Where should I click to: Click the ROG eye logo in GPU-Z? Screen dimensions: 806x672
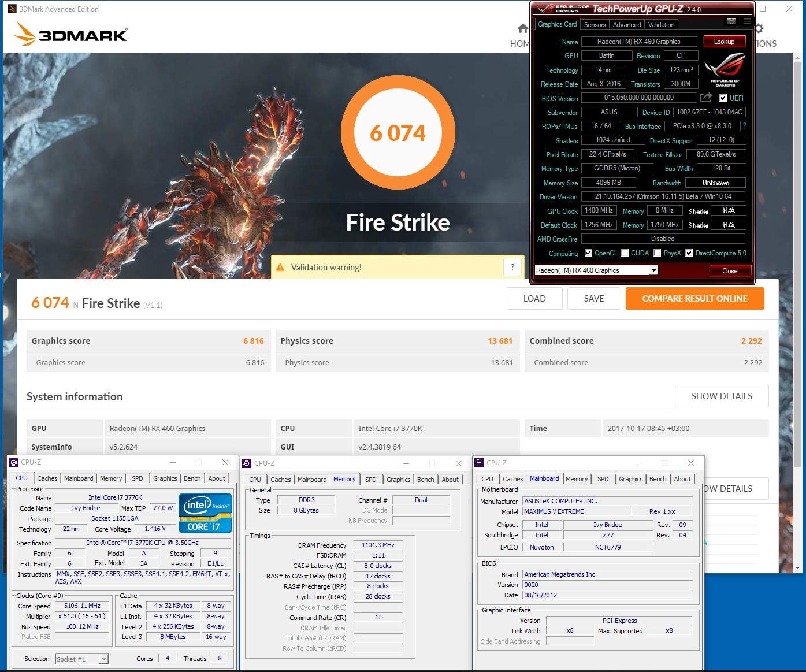tap(725, 70)
